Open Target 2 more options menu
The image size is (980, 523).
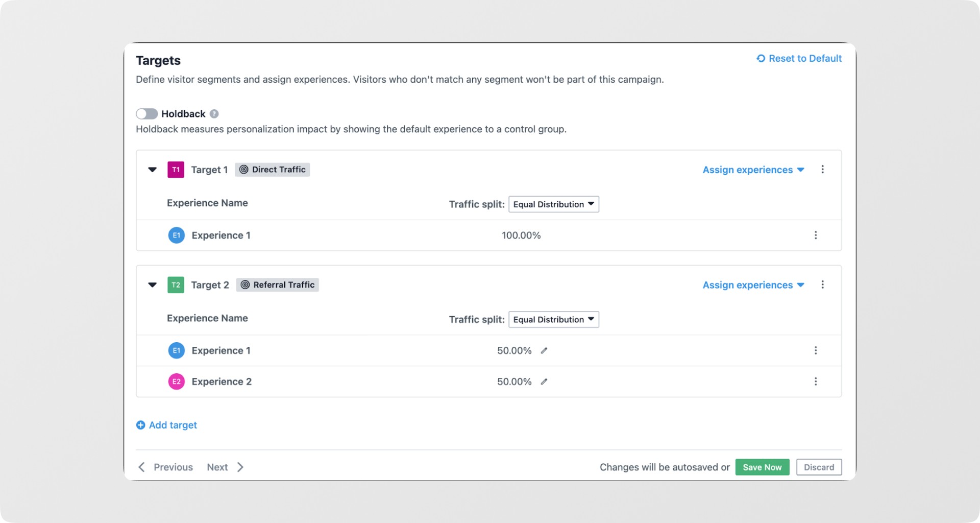click(x=822, y=285)
